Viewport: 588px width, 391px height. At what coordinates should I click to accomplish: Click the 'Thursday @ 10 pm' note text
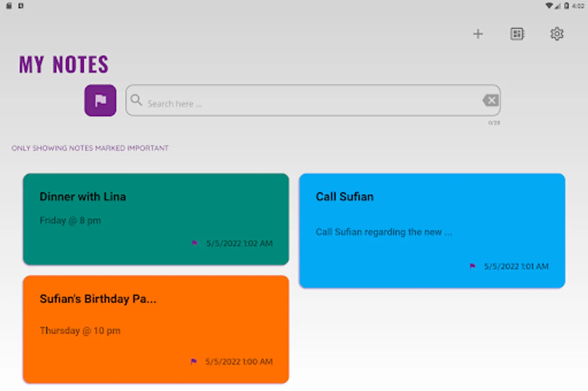pyautogui.click(x=80, y=331)
